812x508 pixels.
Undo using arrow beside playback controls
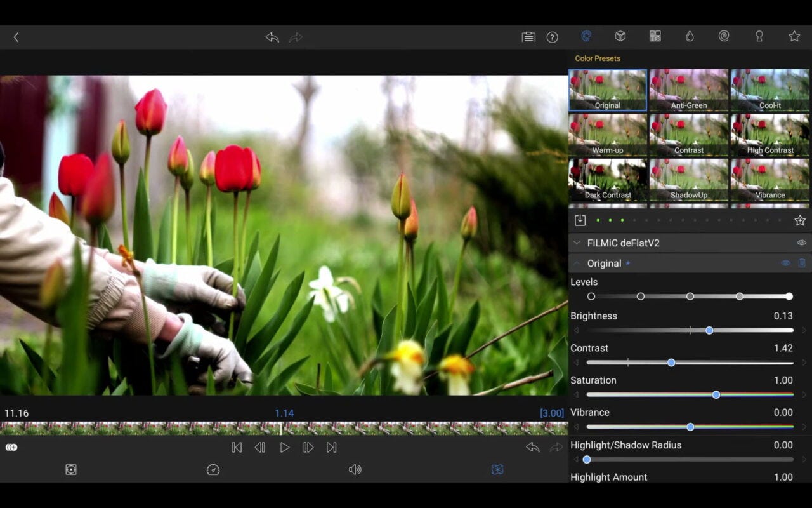[x=533, y=447]
